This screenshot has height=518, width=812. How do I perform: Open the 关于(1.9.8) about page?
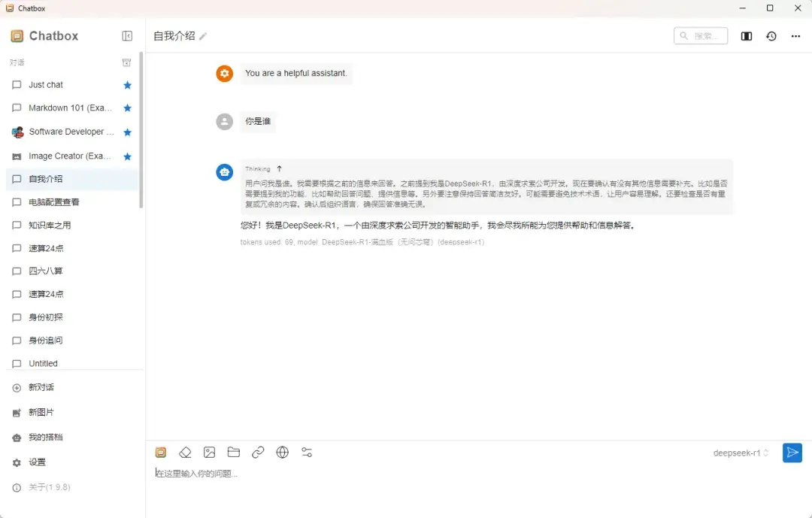tap(72, 487)
